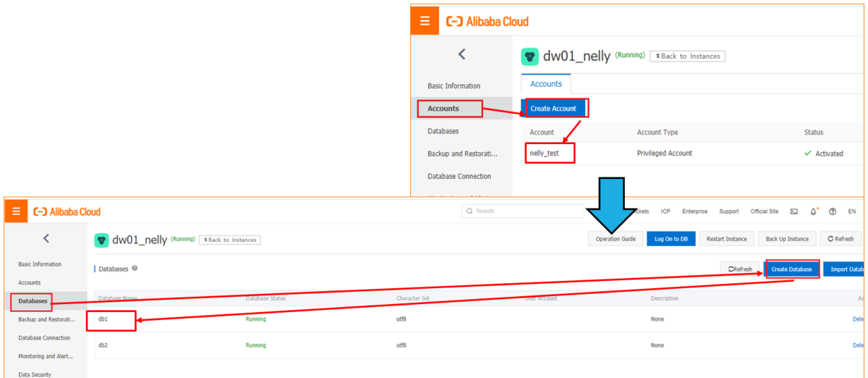Click None description in db1 row
868x378 pixels.
click(x=657, y=319)
